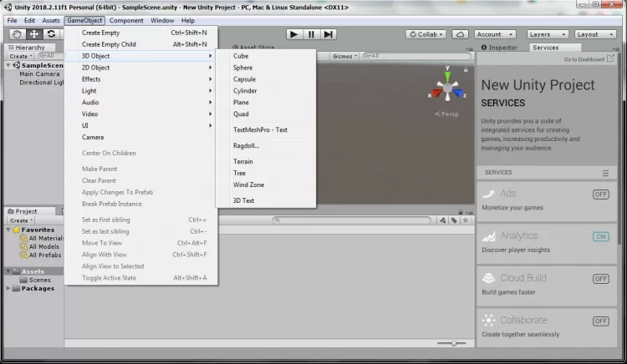The width and height of the screenshot is (627, 364).
Task: Collapse the Favorites group in Project
Action: (8, 230)
